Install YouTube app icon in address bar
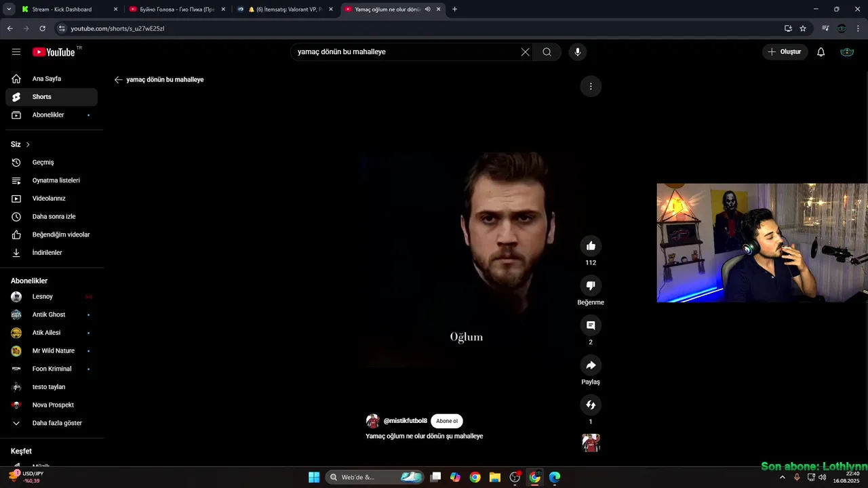This screenshot has width=868, height=488. [788, 28]
